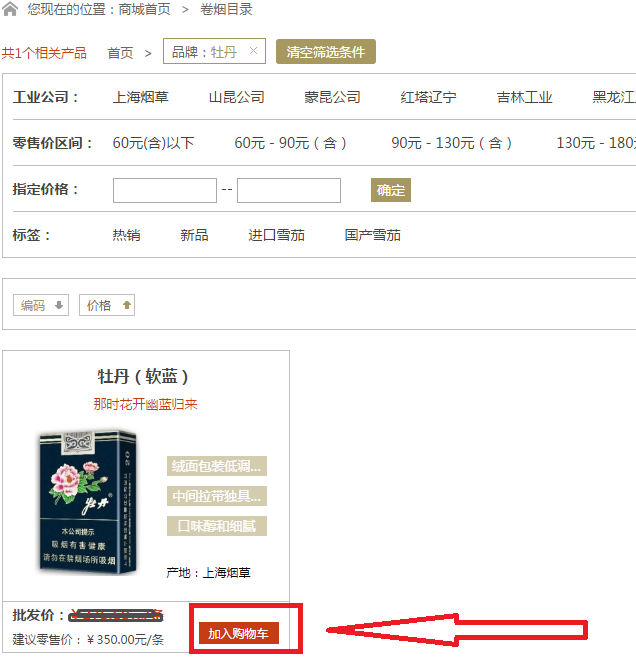Viewport: 636px width, 663px height.
Task: Click 建议零售价 ￥350.00元/条 text
Action: [88, 639]
